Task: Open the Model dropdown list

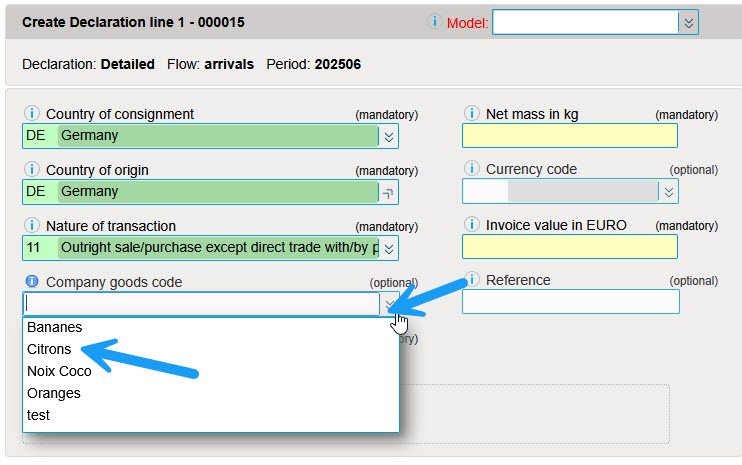Action: click(687, 22)
